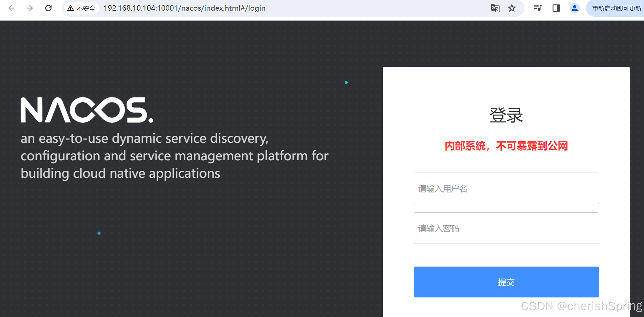The height and width of the screenshot is (317, 644).
Task: Click the NACOS logo
Action: click(x=87, y=110)
